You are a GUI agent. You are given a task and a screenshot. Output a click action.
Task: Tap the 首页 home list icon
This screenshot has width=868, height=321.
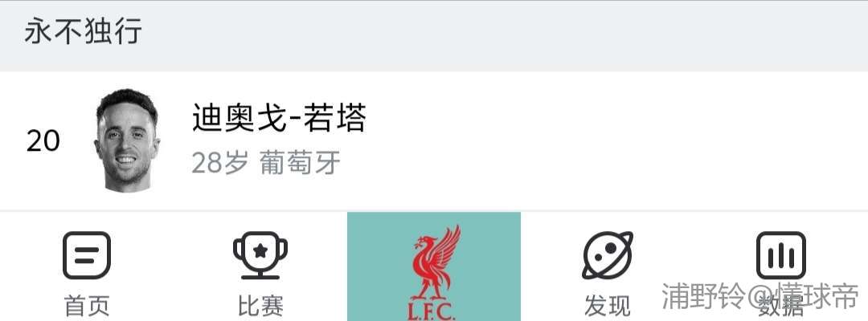[86, 255]
